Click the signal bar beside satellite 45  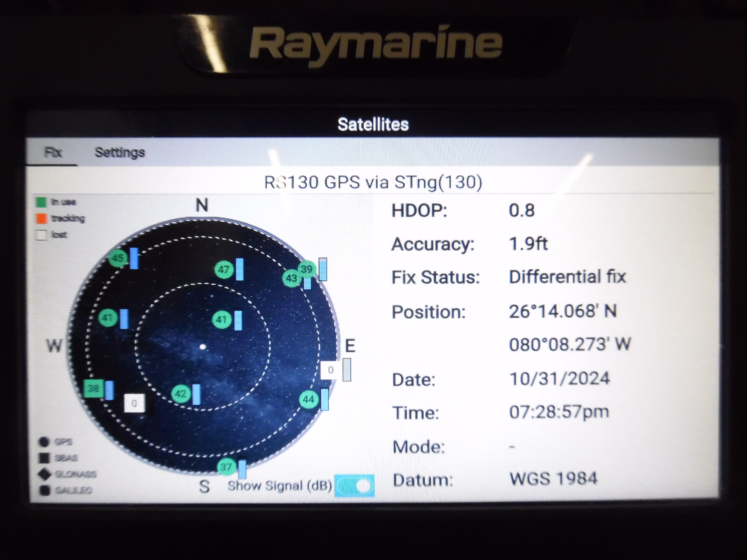pyautogui.click(x=134, y=258)
